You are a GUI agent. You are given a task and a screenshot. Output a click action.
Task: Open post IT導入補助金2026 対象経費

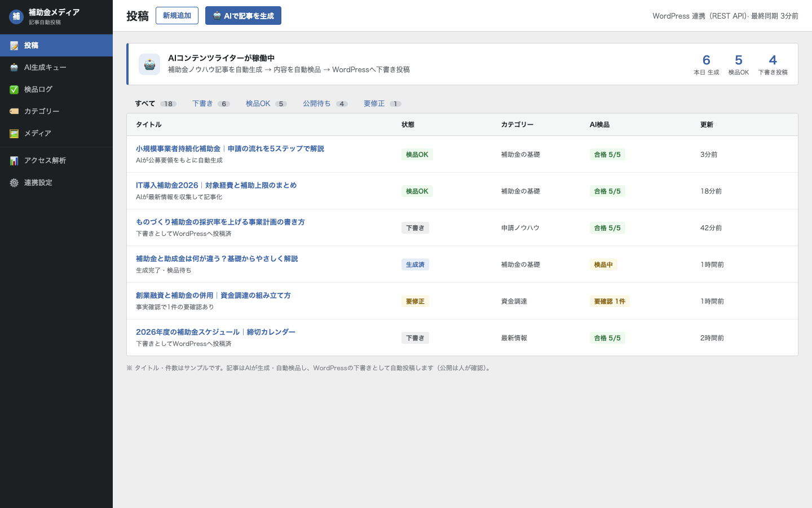[216, 185]
